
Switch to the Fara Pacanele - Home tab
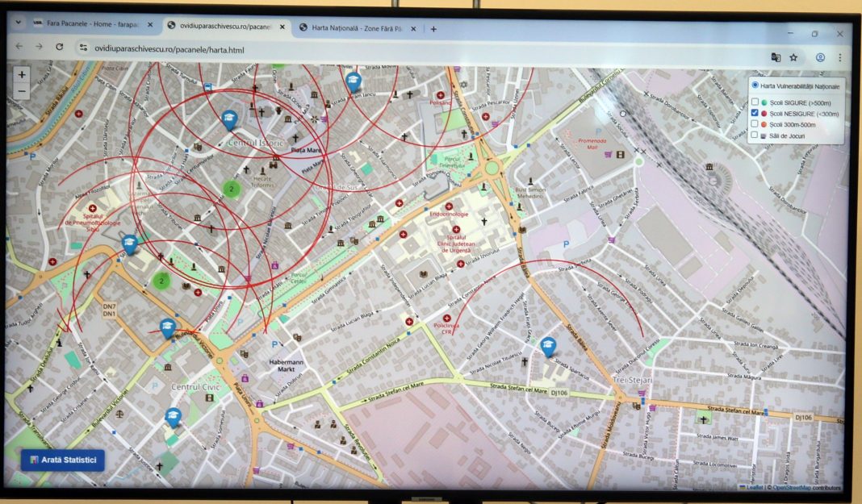coord(89,24)
